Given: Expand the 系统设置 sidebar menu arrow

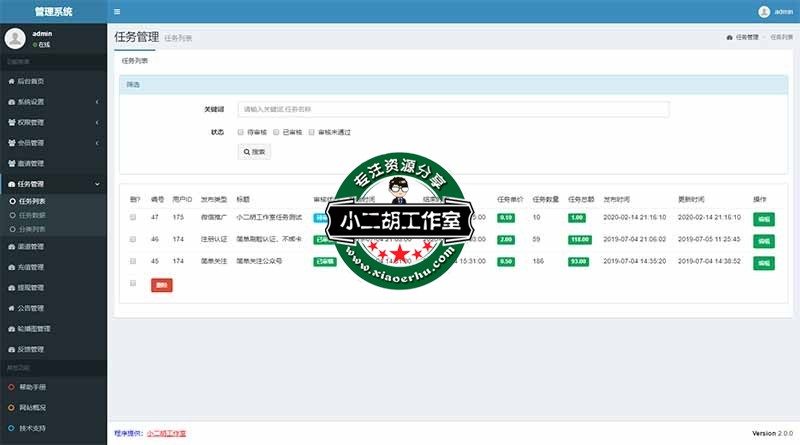Looking at the screenshot, I should tap(97, 102).
